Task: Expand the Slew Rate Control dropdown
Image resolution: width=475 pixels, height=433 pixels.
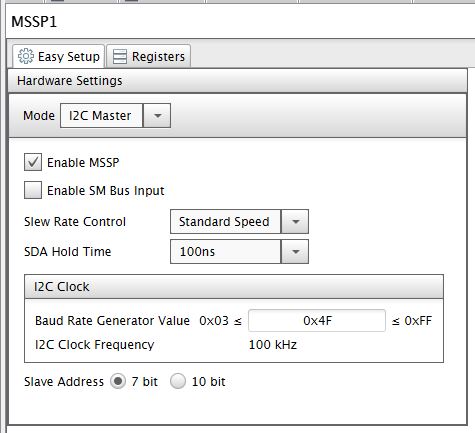Action: click(295, 222)
